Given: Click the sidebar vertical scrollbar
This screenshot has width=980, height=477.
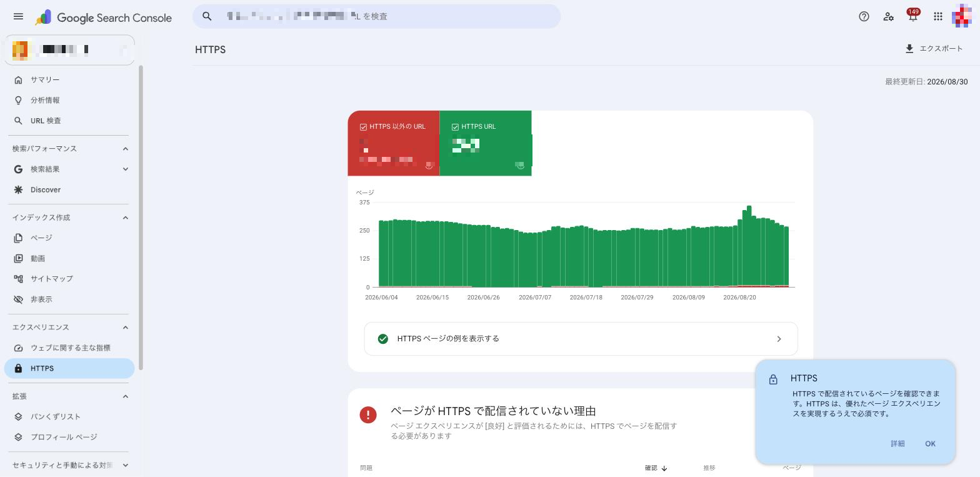Looking at the screenshot, I should [141, 218].
